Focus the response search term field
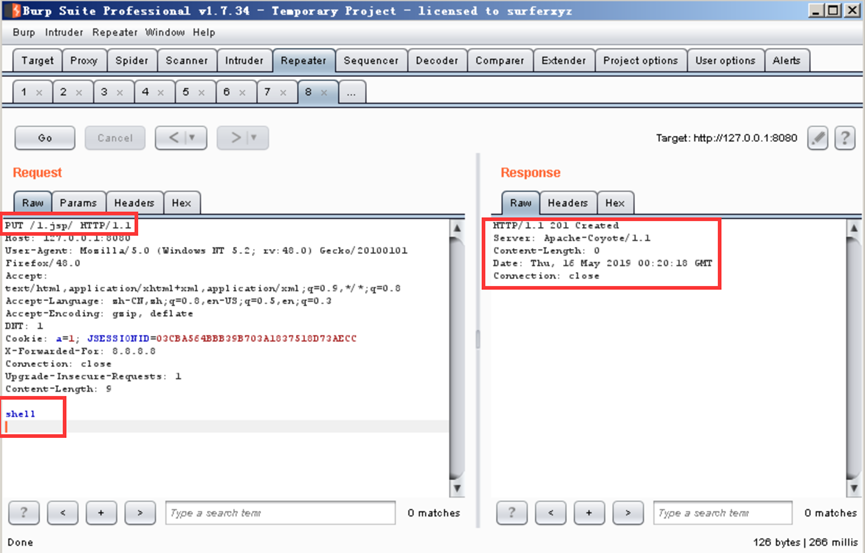The image size is (865, 553). [x=723, y=513]
